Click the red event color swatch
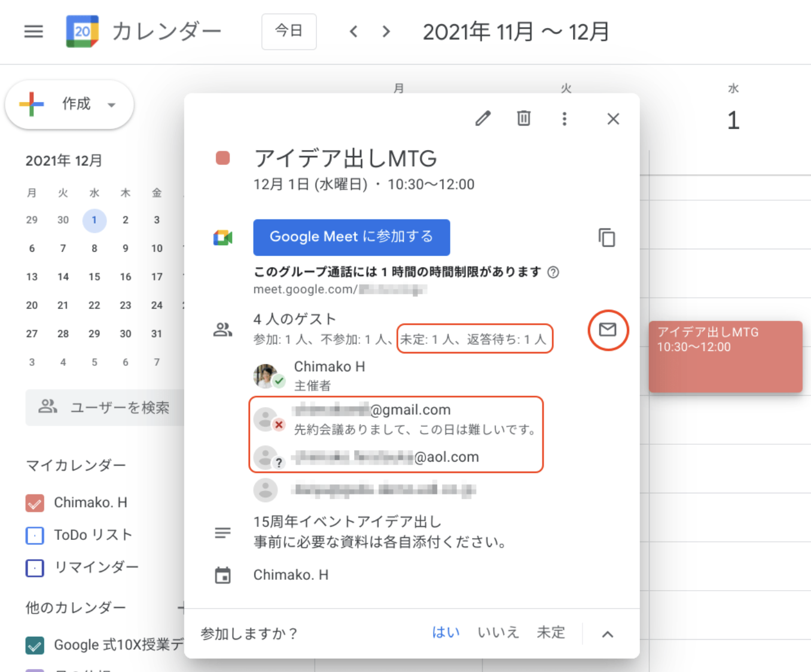Viewport: 811px width, 672px height. click(x=222, y=158)
